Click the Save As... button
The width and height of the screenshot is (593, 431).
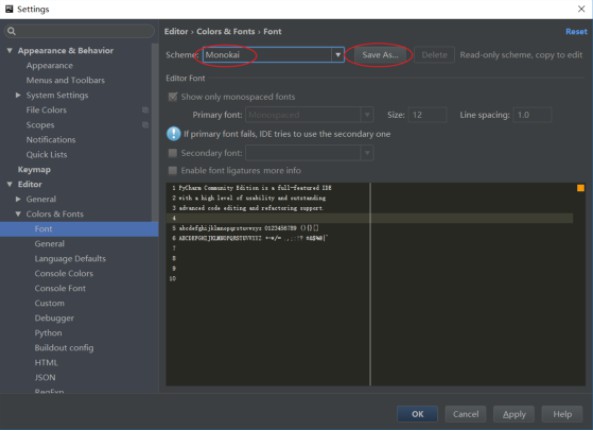pos(380,55)
